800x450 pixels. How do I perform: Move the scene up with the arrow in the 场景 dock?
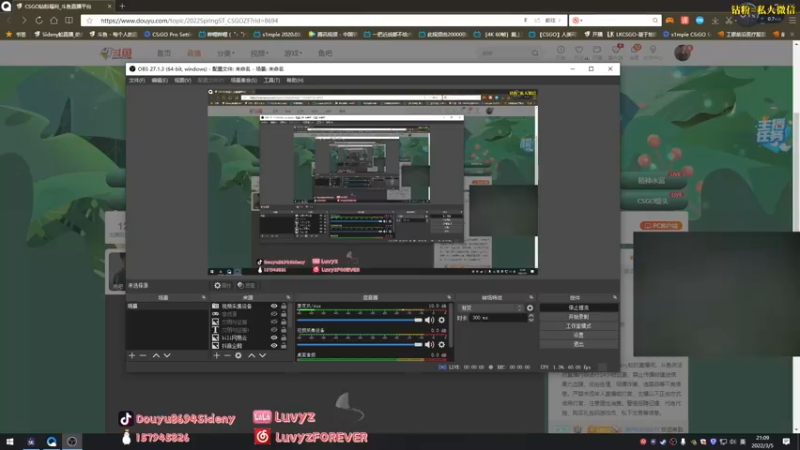156,355
